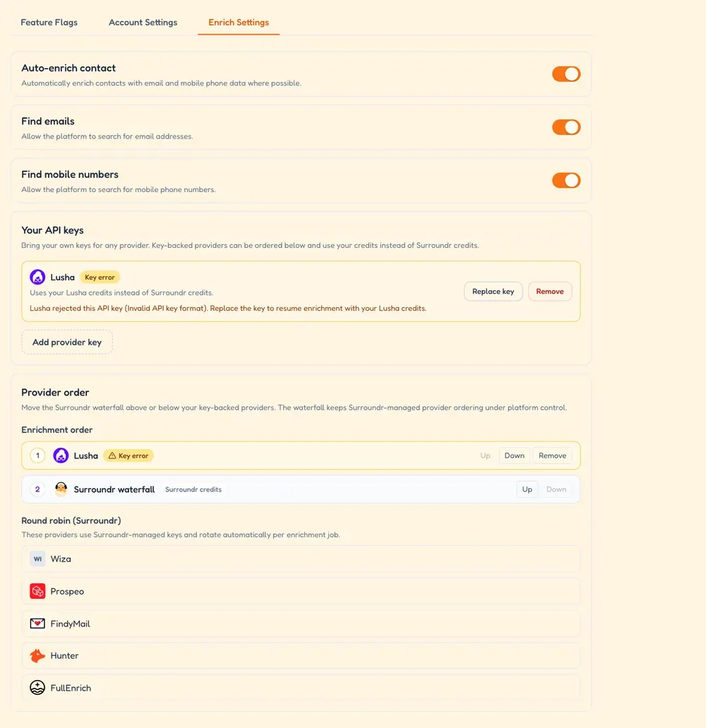This screenshot has height=728, width=706.
Task: Disable the Auto-enrich contact toggle
Action: [x=566, y=74]
